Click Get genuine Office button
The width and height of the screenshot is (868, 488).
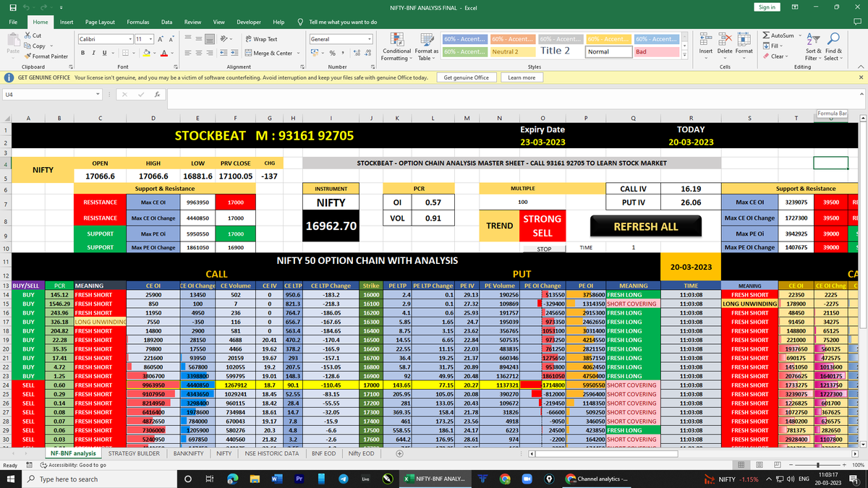(466, 77)
